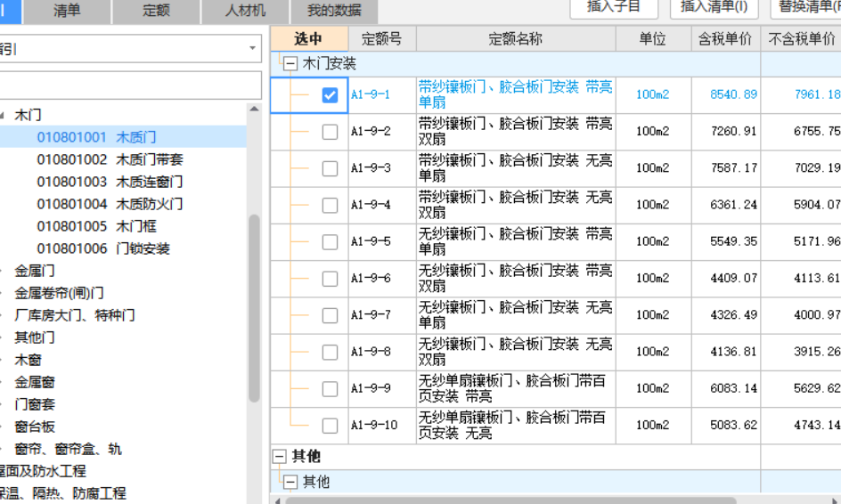Select 010801004 木质防火门
Viewport: 841px width, 504px height.
point(110,204)
